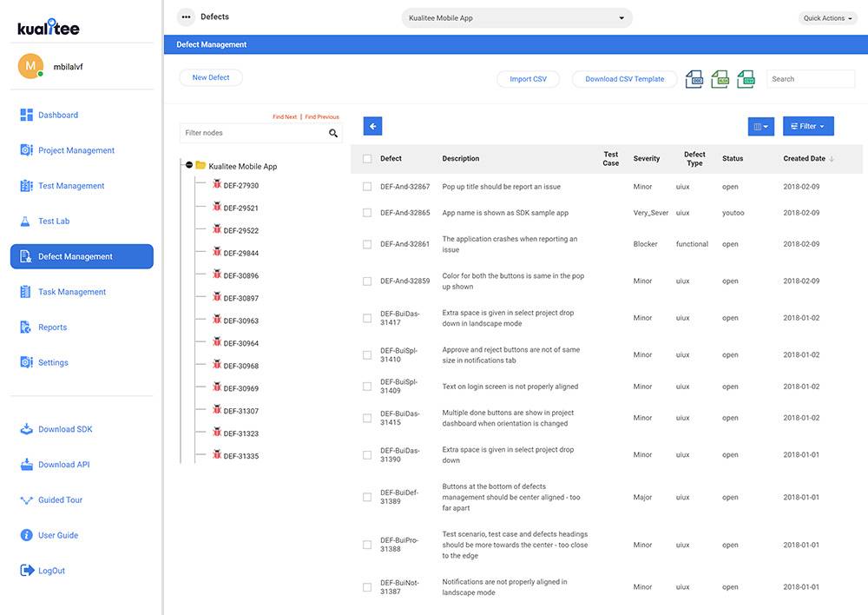
Task: Collapse the Kualitee Mobile App tree node
Action: click(188, 165)
